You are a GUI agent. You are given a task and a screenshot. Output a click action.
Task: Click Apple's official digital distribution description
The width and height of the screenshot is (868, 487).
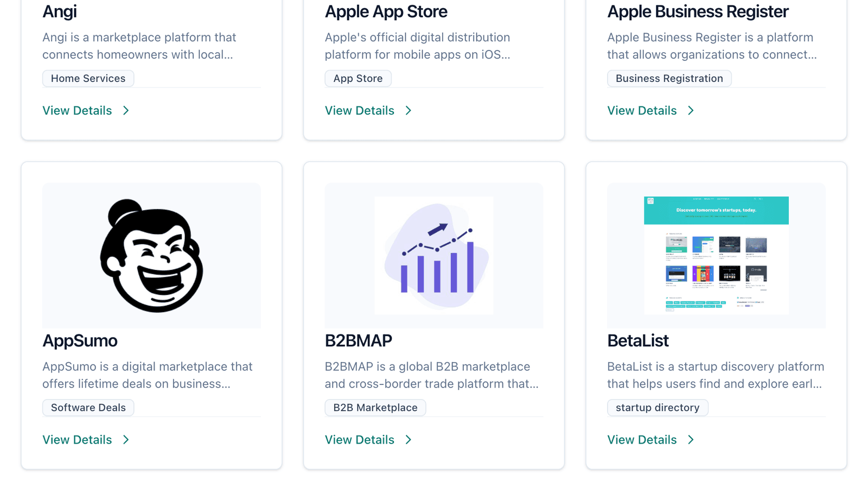[x=418, y=46]
